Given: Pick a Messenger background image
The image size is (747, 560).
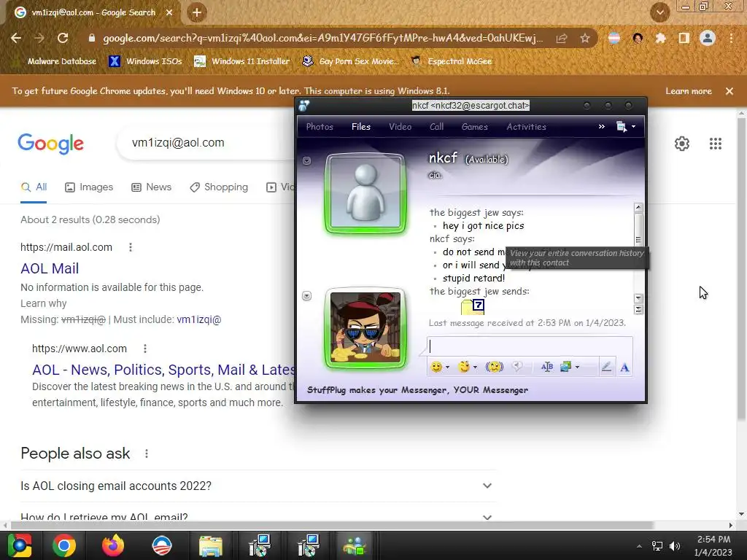Looking at the screenshot, I should click(x=565, y=367).
